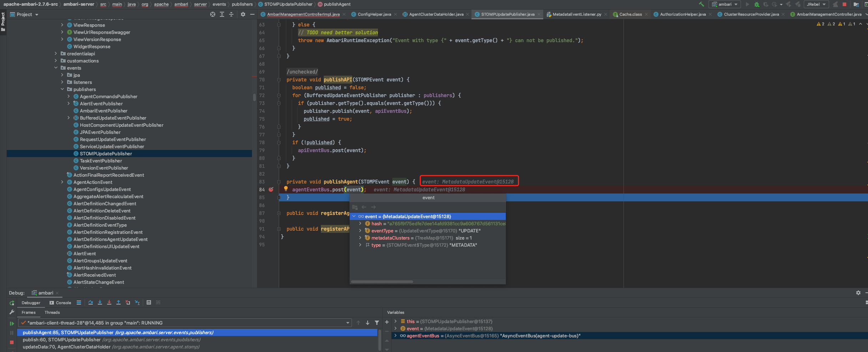
Task: Click the Project panel vertical scrollbar thumb
Action: pos(254,97)
